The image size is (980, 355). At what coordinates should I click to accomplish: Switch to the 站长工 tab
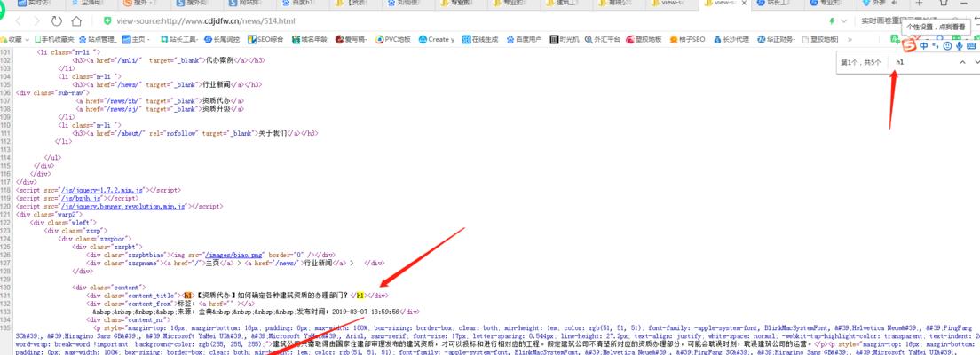pos(778,4)
